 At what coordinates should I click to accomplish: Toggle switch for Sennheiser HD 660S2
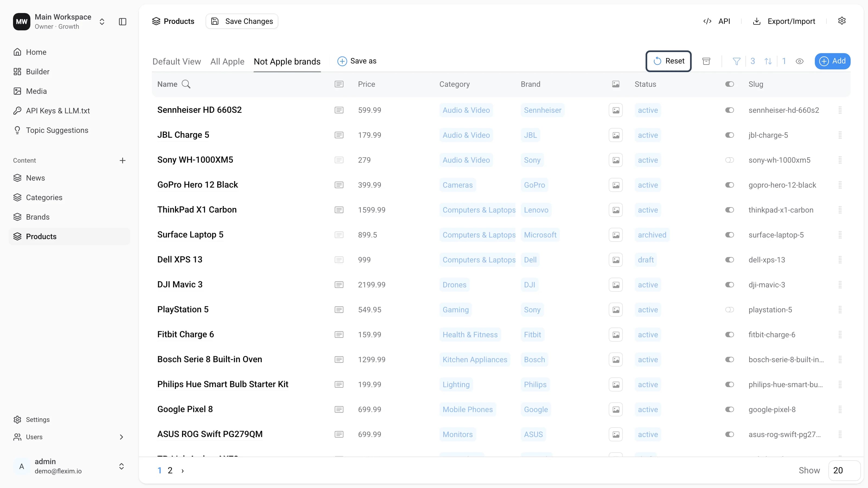[x=729, y=110]
